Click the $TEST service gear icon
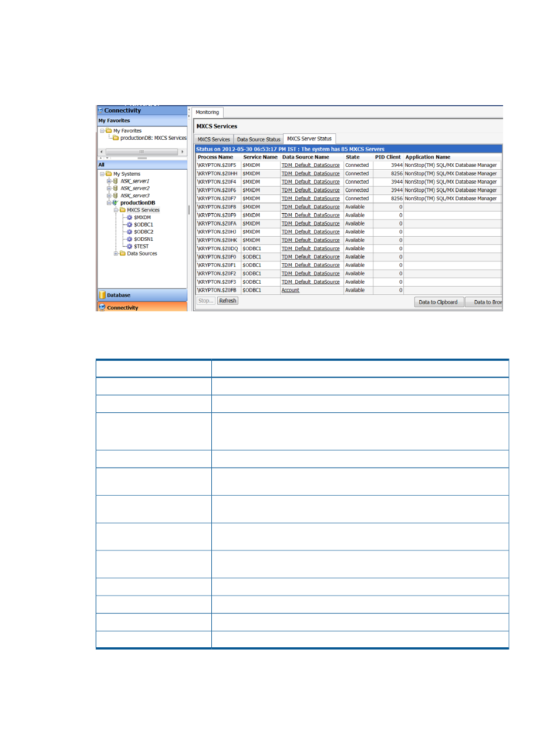This screenshot has height=746, width=560. click(130, 246)
